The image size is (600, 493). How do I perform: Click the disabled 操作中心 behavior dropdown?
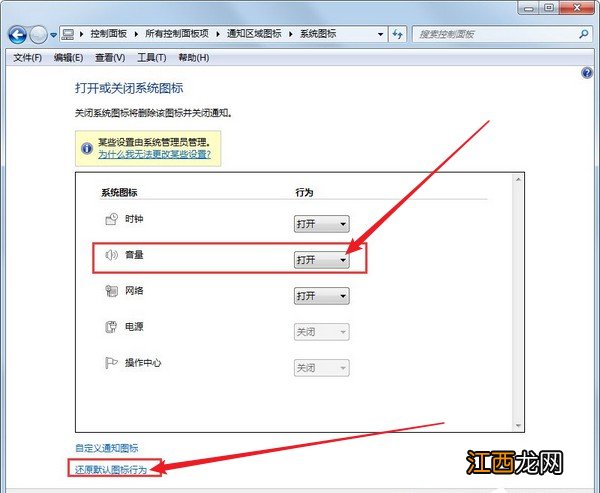(321, 368)
